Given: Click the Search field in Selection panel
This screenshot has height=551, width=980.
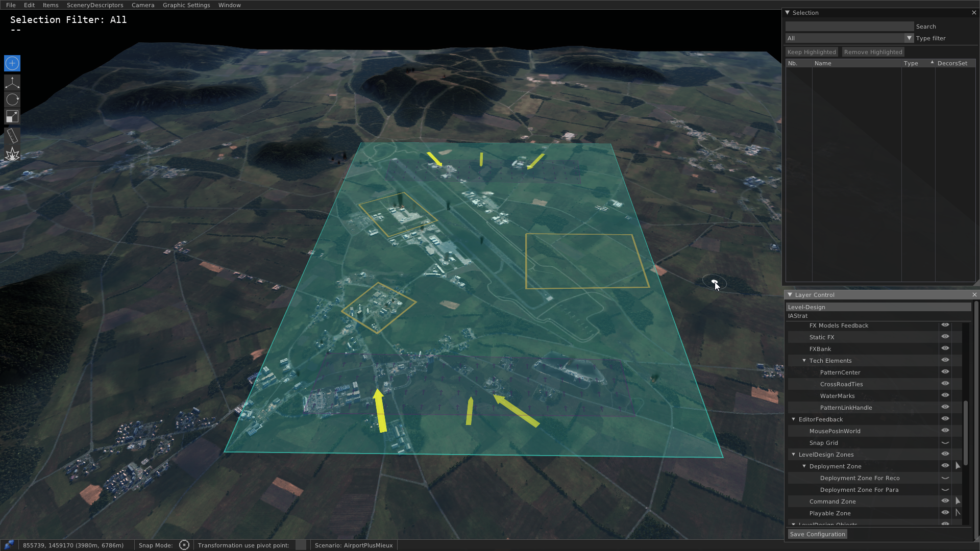Looking at the screenshot, I should coord(849,26).
